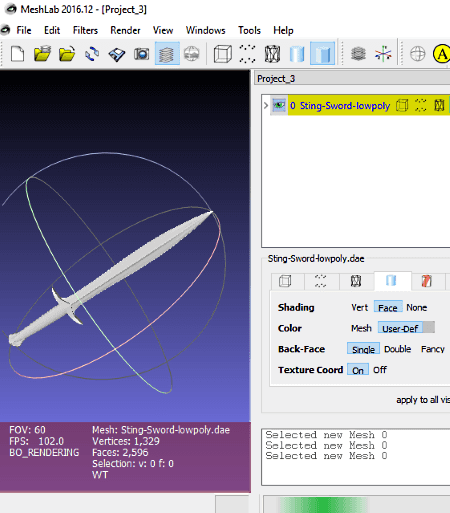Toggle the raster view globe icon

[192, 54]
